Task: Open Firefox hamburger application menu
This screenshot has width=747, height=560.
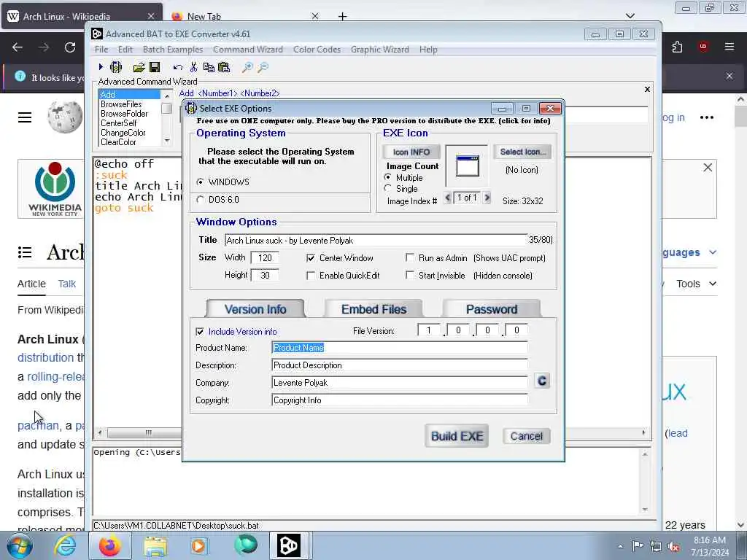Action: (729, 46)
